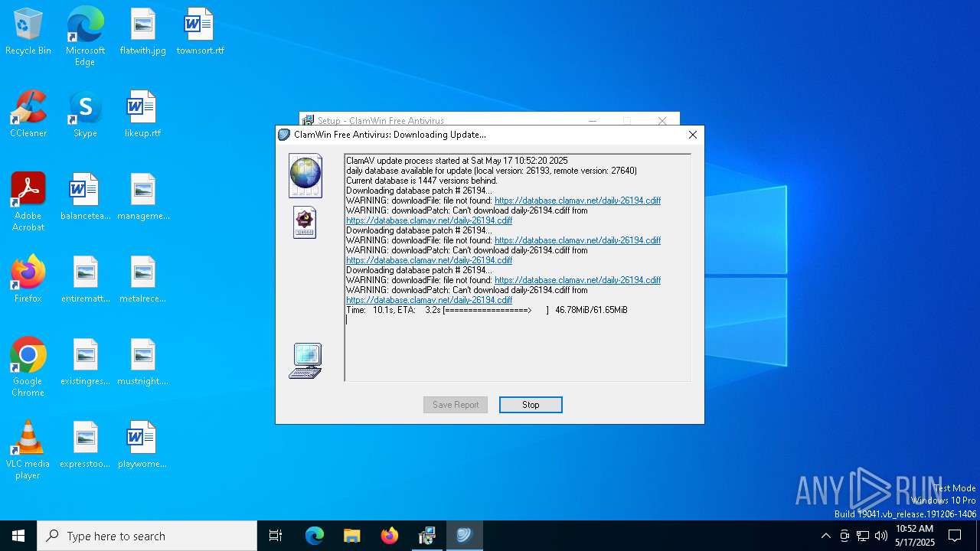
Task: Click the 'Current database is 1447 versions behind' line
Action: coord(422,181)
